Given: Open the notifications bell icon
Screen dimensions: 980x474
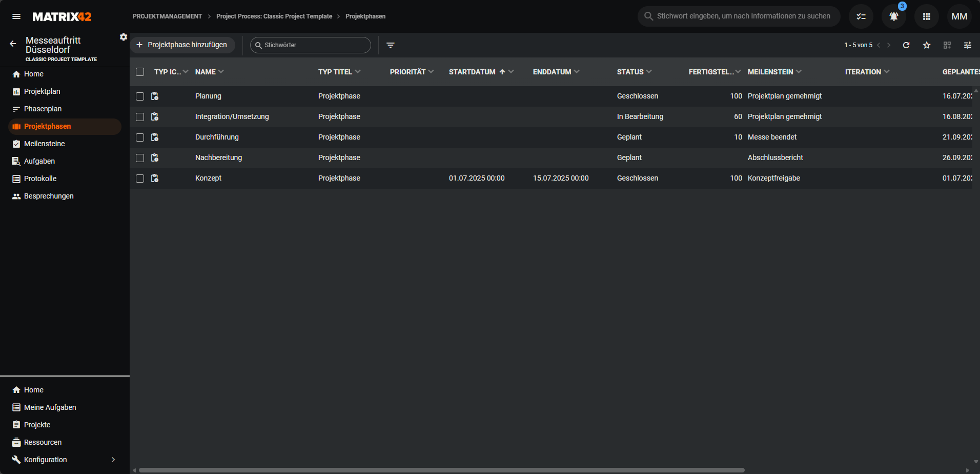Looking at the screenshot, I should pyautogui.click(x=893, y=16).
